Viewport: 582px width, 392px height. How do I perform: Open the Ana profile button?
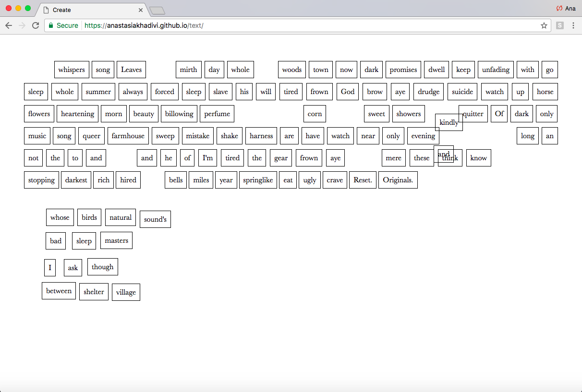click(566, 8)
